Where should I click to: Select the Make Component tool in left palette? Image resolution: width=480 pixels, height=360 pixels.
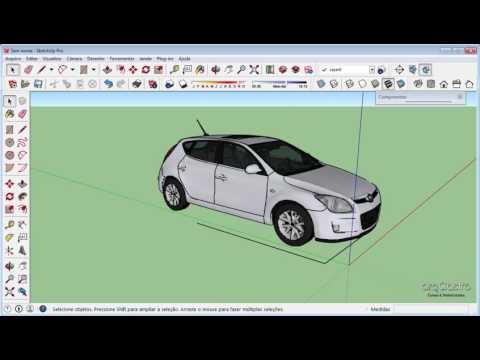22,101
